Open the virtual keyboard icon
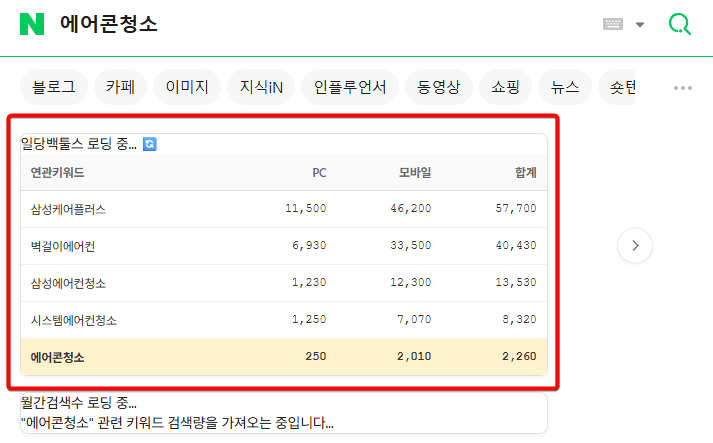This screenshot has width=713, height=443. (x=613, y=25)
